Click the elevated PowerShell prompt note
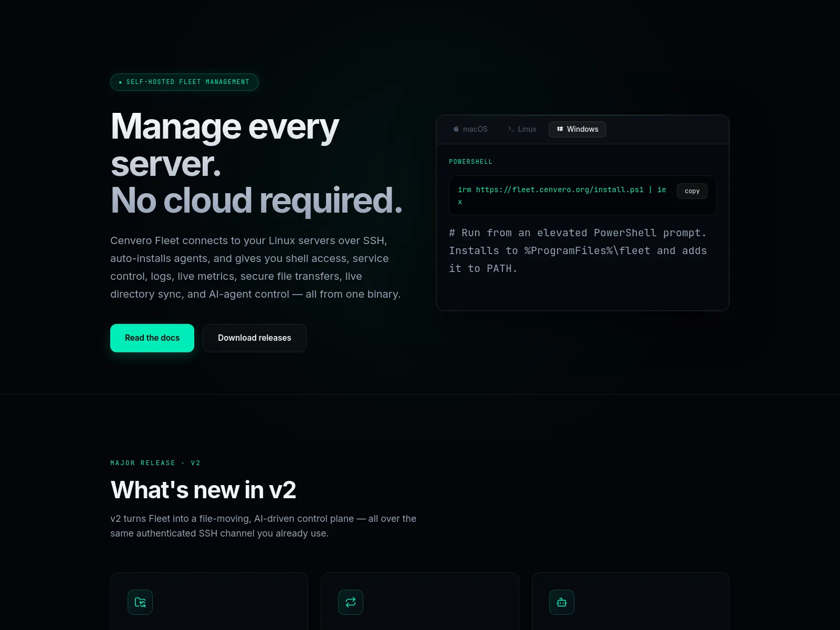 578,250
